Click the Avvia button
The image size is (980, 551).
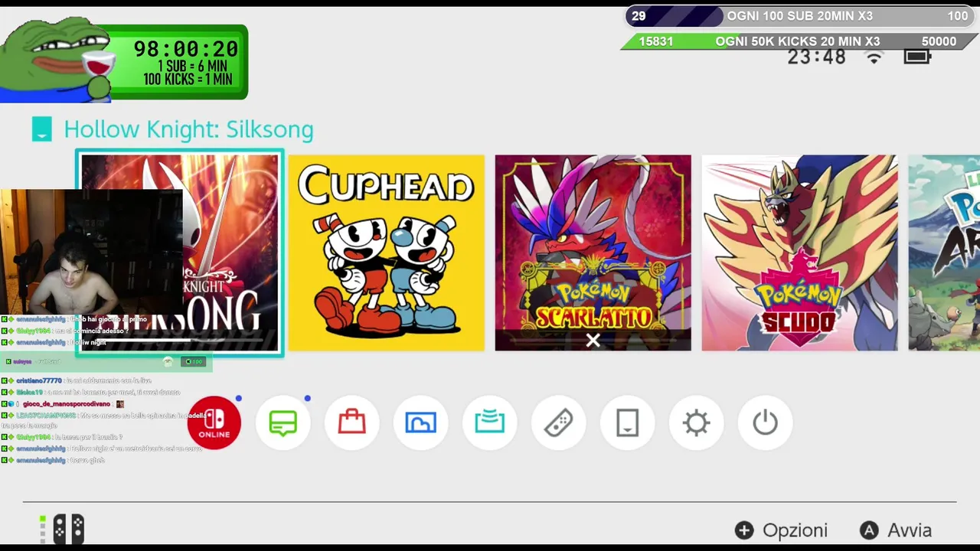[896, 530]
